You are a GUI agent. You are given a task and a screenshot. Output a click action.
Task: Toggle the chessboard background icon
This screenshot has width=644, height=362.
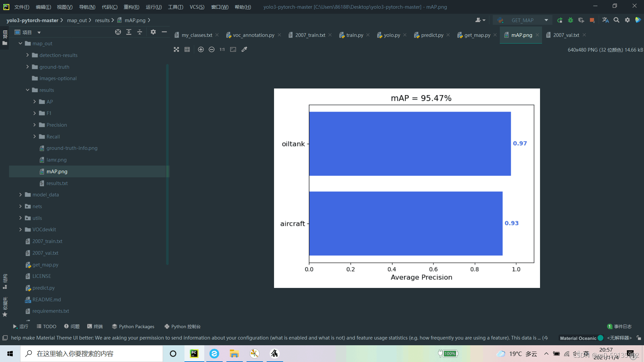pyautogui.click(x=176, y=50)
